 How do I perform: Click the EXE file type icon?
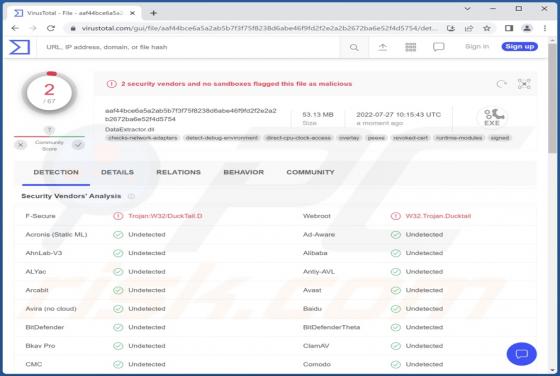point(492,117)
